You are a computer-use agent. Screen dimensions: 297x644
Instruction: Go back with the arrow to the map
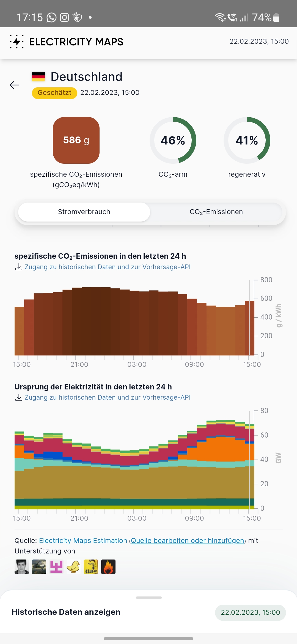tap(14, 85)
